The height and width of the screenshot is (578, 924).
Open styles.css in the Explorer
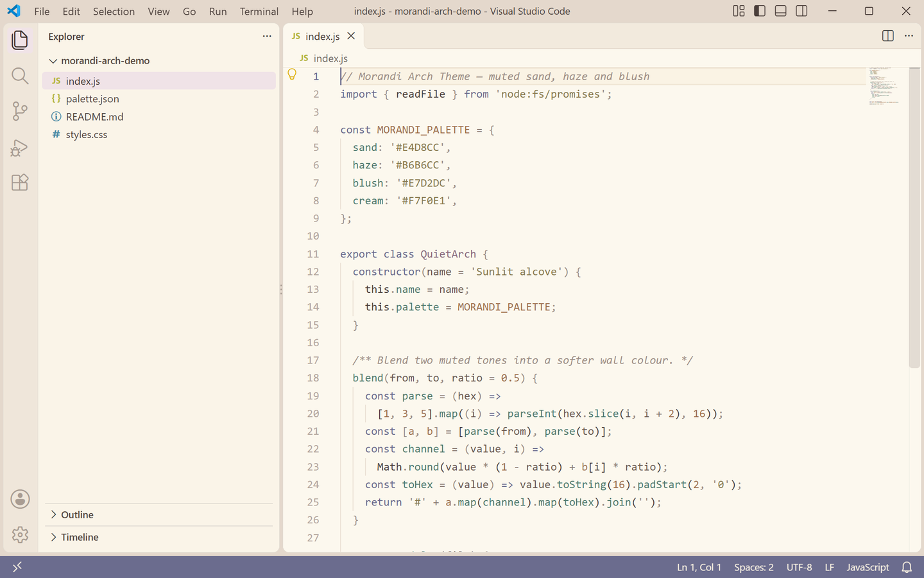(x=159, y=135)
